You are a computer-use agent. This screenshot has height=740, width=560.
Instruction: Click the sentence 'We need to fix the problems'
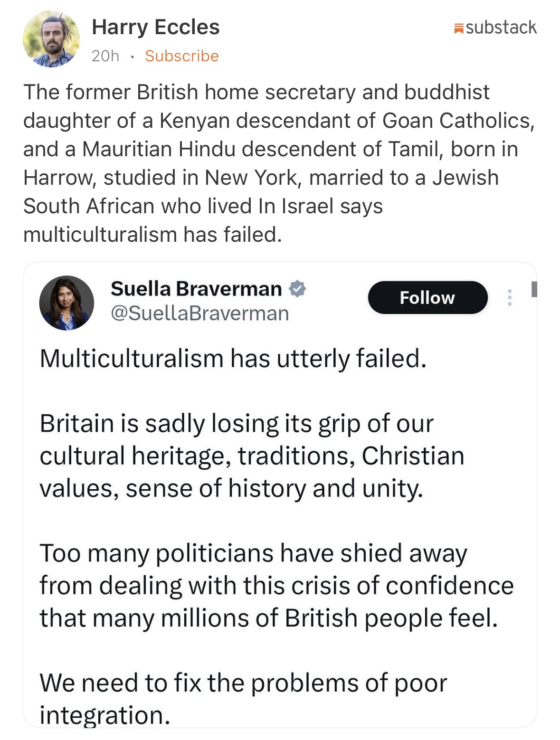click(x=243, y=683)
